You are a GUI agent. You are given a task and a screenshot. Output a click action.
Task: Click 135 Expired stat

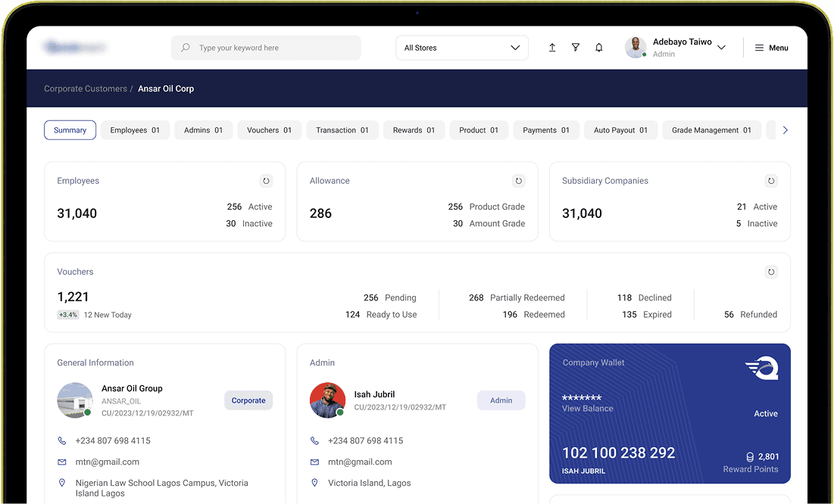click(647, 315)
